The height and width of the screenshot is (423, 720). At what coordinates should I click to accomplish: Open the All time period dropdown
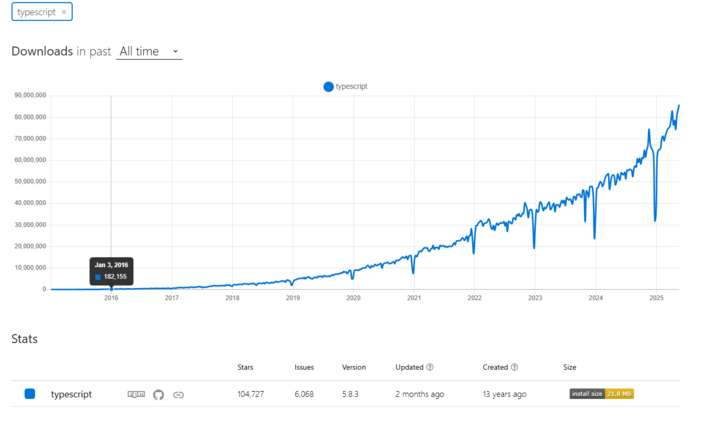pos(149,51)
